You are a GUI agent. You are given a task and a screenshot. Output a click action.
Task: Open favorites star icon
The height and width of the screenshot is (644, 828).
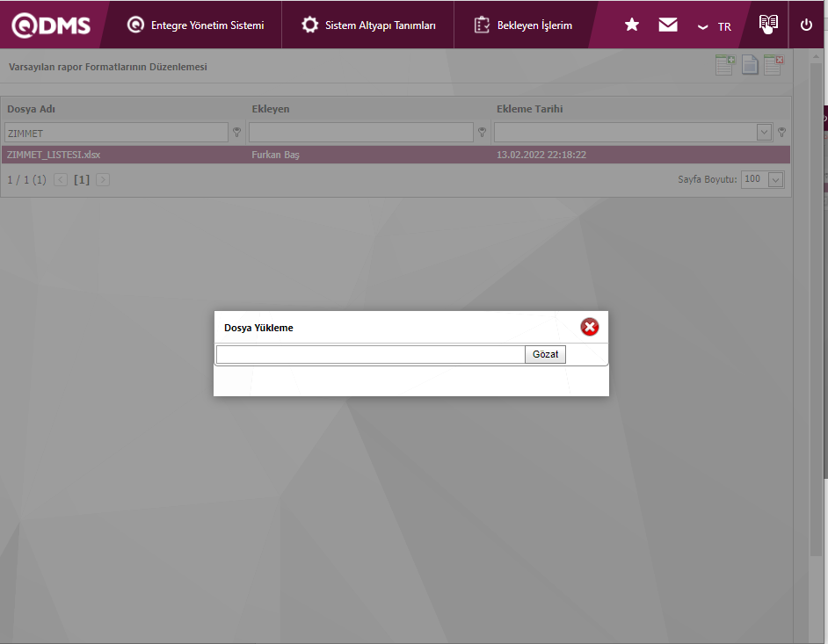(632, 25)
